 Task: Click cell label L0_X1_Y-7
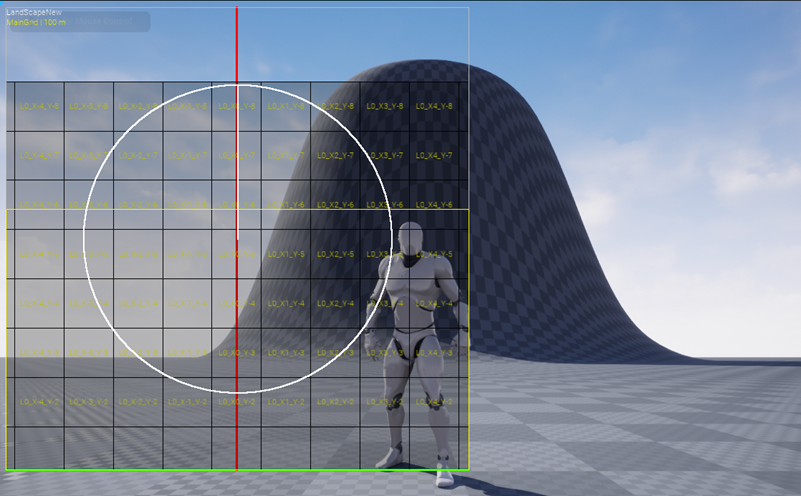(x=286, y=155)
